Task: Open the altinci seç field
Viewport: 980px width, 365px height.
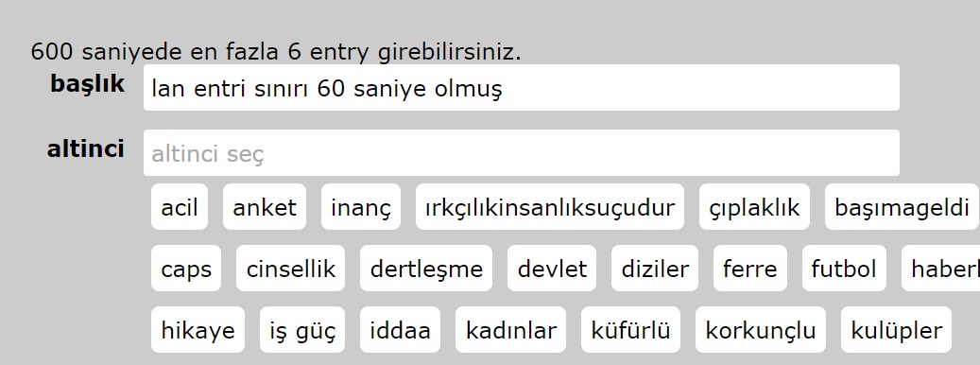Action: (522, 153)
